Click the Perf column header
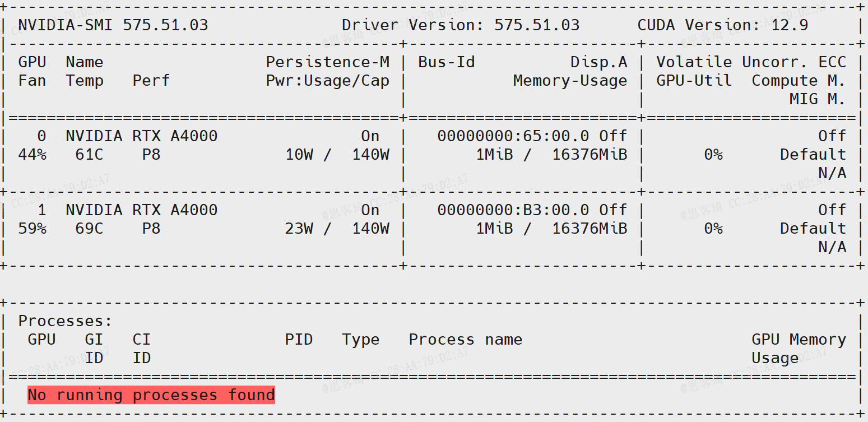This screenshot has height=422, width=868. click(151, 81)
